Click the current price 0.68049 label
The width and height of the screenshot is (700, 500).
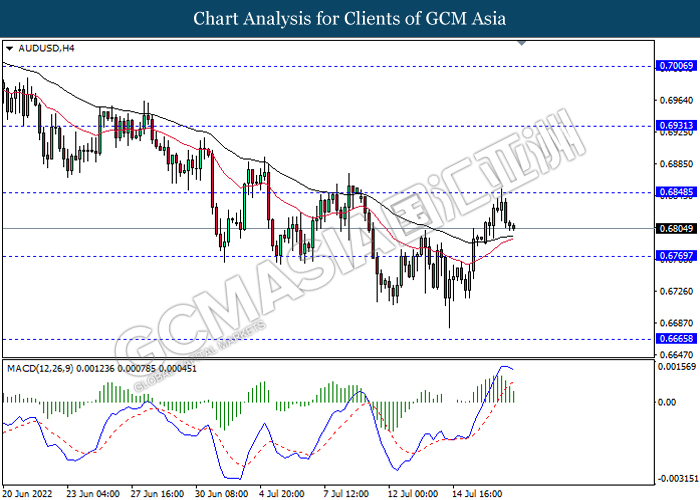point(676,229)
